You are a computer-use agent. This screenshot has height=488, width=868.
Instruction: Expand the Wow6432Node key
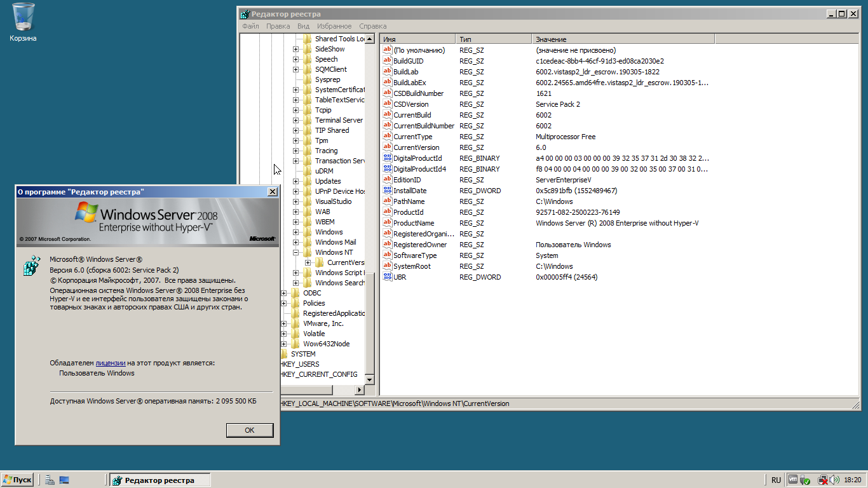pyautogui.click(x=284, y=344)
